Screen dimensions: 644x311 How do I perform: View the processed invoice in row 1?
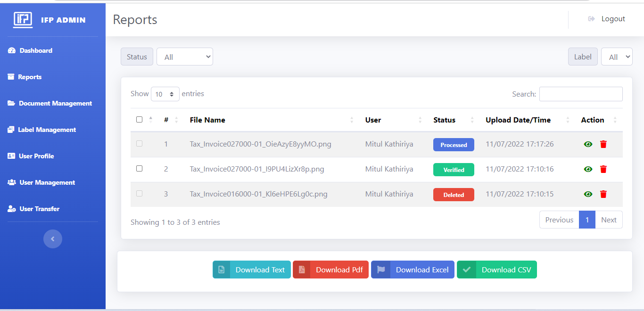tap(588, 144)
